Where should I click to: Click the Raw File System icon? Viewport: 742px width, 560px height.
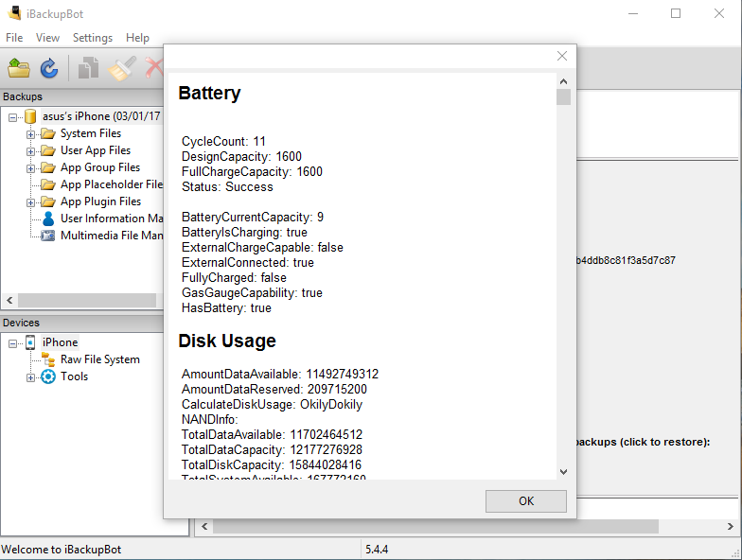[47, 359]
